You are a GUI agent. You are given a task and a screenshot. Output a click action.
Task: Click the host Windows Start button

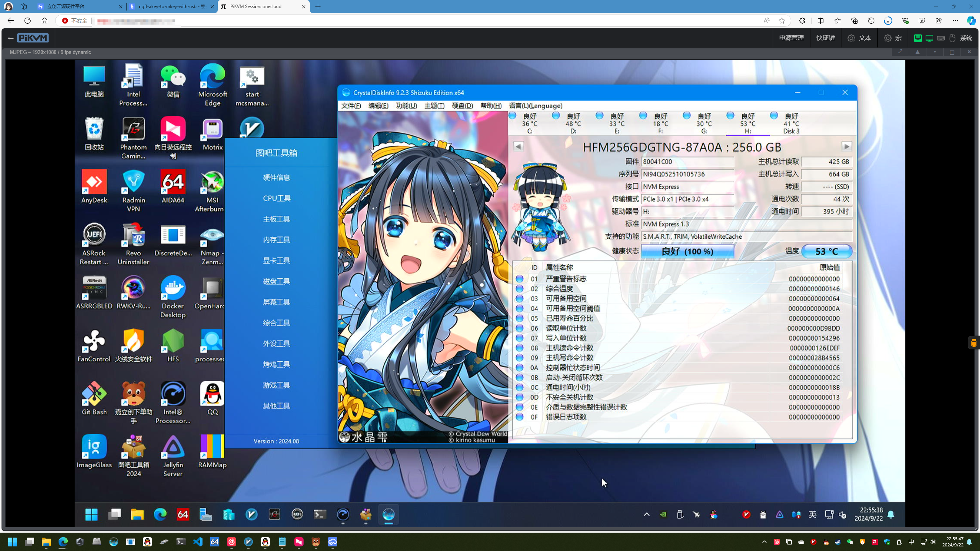[x=12, y=542]
